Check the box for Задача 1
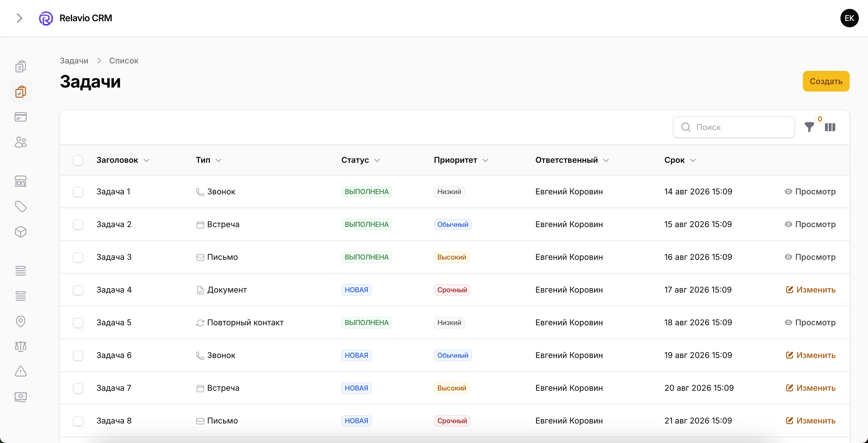 point(78,192)
